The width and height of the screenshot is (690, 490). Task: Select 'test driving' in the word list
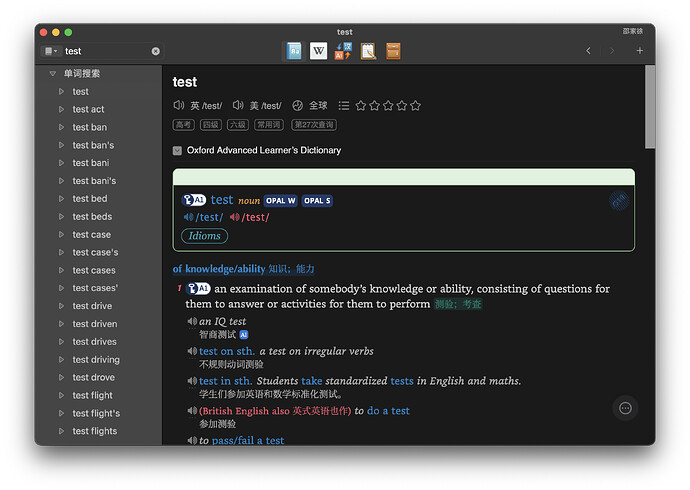[96, 360]
